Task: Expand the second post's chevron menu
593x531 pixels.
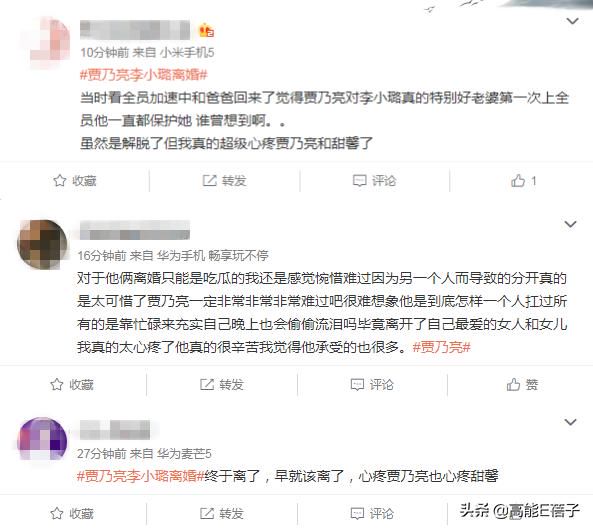Action: tap(570, 224)
